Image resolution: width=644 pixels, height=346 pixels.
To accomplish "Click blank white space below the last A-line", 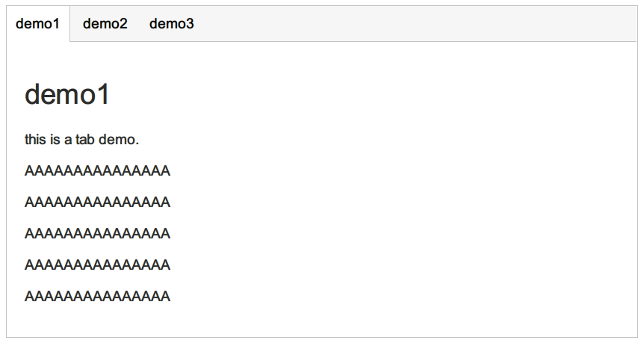I will click(321, 321).
